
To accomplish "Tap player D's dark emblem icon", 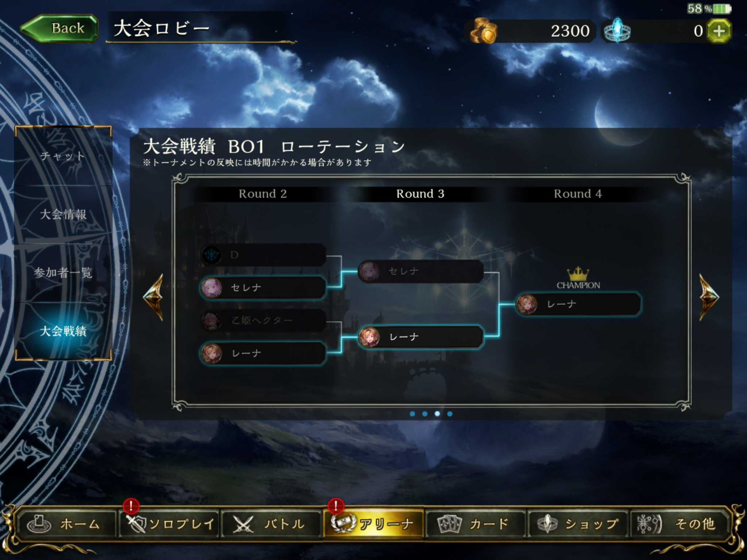I will pos(212,255).
